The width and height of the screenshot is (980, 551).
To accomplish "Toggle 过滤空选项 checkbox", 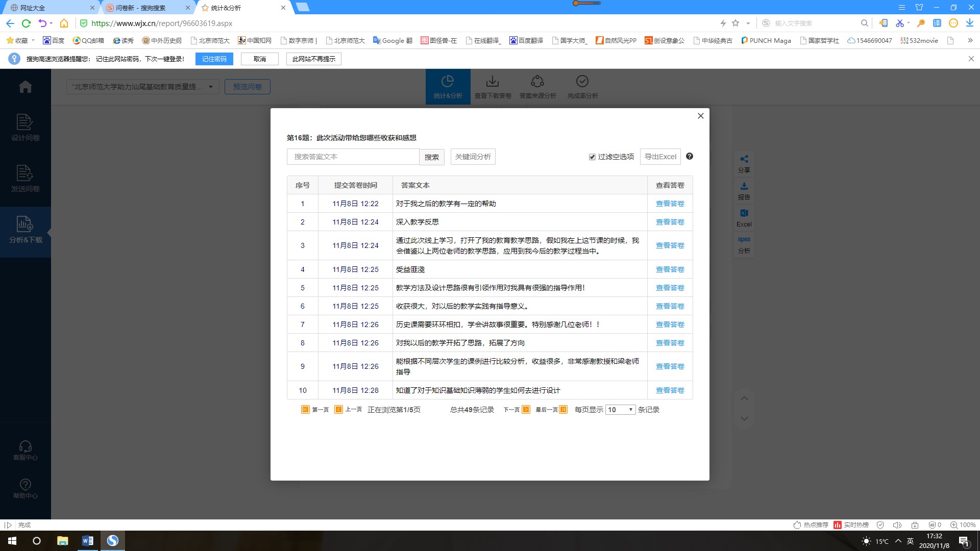I will tap(592, 157).
